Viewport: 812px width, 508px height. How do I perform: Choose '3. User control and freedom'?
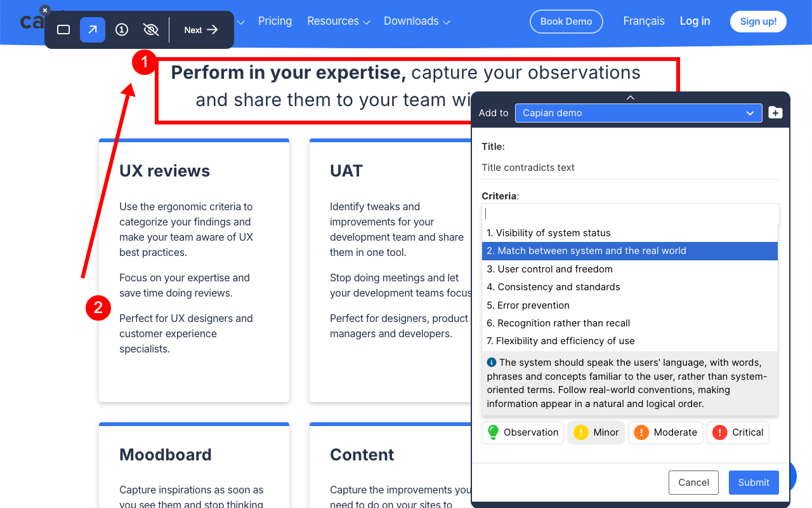click(630, 269)
